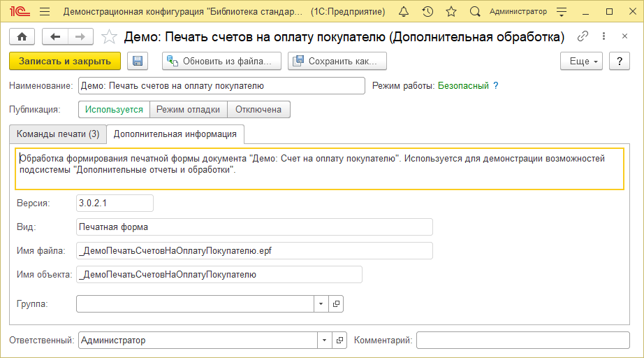Click the blue question mark near Безопасный
The height and width of the screenshot is (358, 644).
(x=496, y=86)
